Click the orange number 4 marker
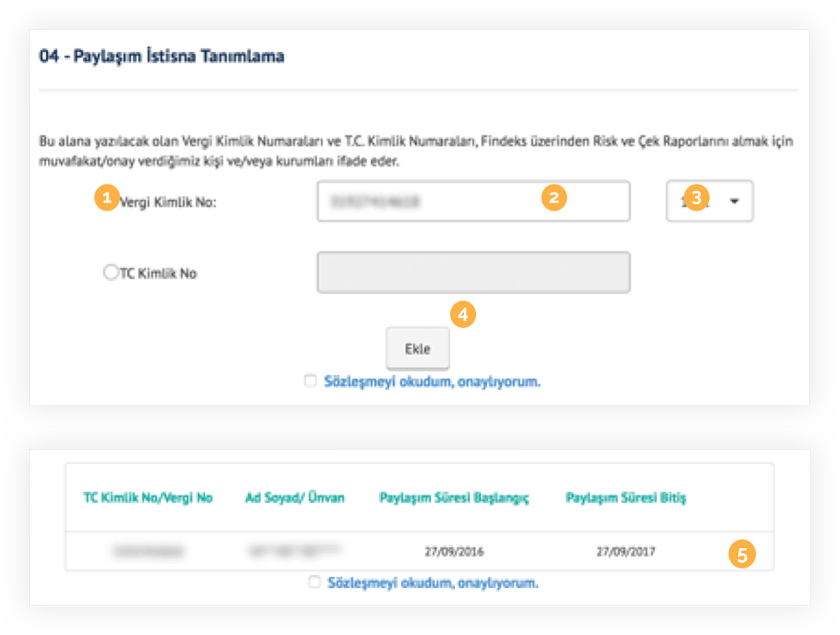Image resolution: width=840 pixels, height=635 pixels. click(x=463, y=314)
